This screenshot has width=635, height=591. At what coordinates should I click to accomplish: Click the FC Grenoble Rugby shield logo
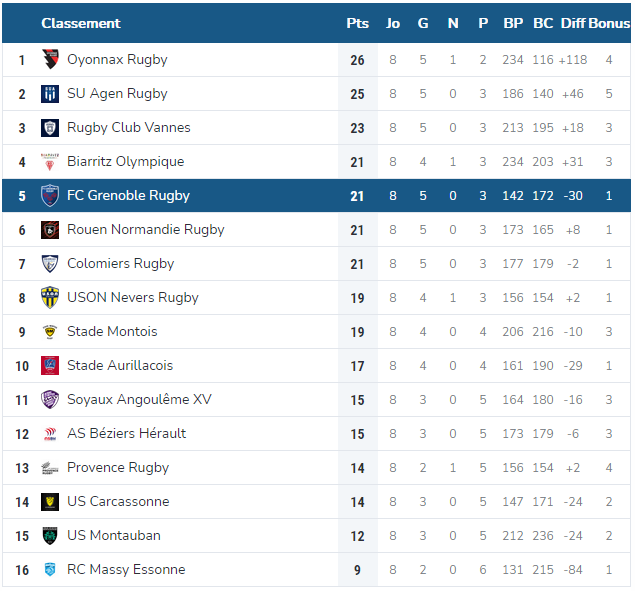pos(50,196)
